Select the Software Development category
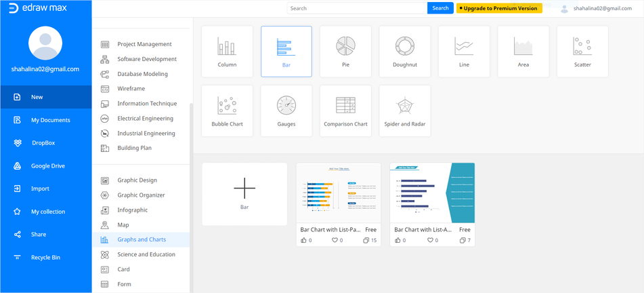 click(x=141, y=59)
